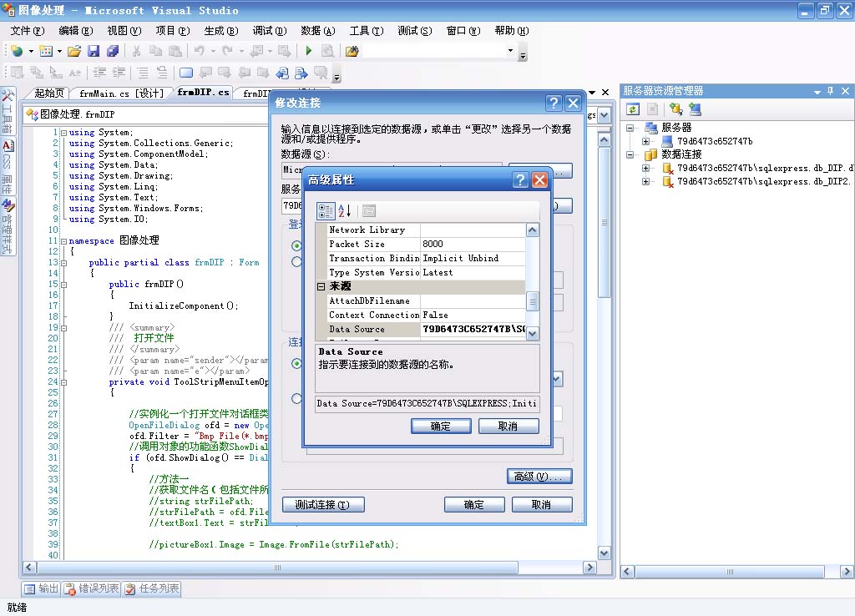
Task: Toggle auto-hide pin on Server Explorer
Action: pyautogui.click(x=831, y=91)
